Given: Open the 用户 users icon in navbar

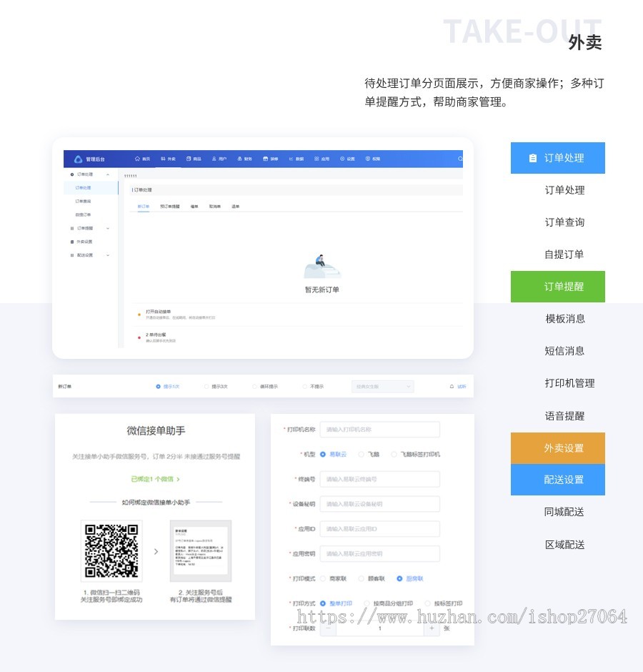Looking at the screenshot, I should click(x=214, y=159).
